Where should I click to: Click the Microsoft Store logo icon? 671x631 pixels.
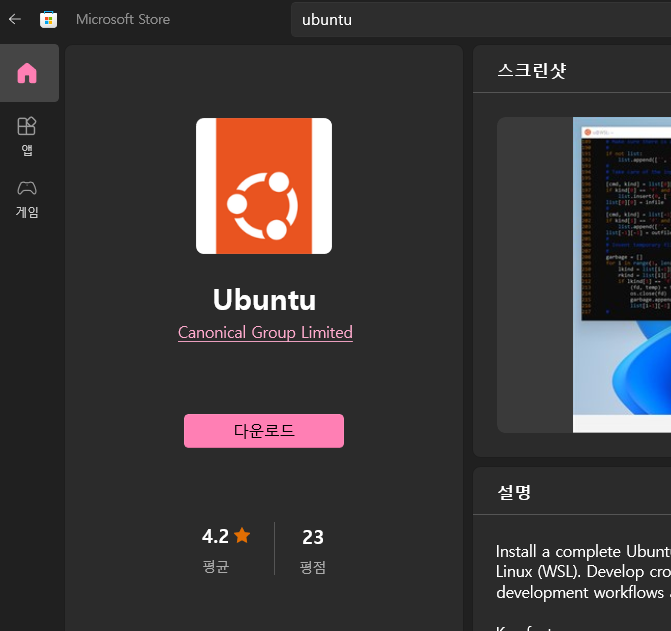[48, 19]
